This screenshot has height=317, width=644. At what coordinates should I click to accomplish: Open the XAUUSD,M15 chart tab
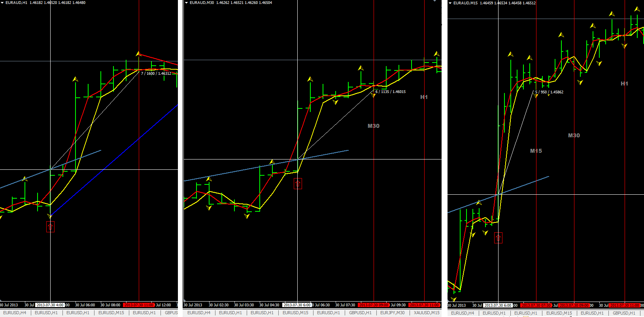coord(427,313)
